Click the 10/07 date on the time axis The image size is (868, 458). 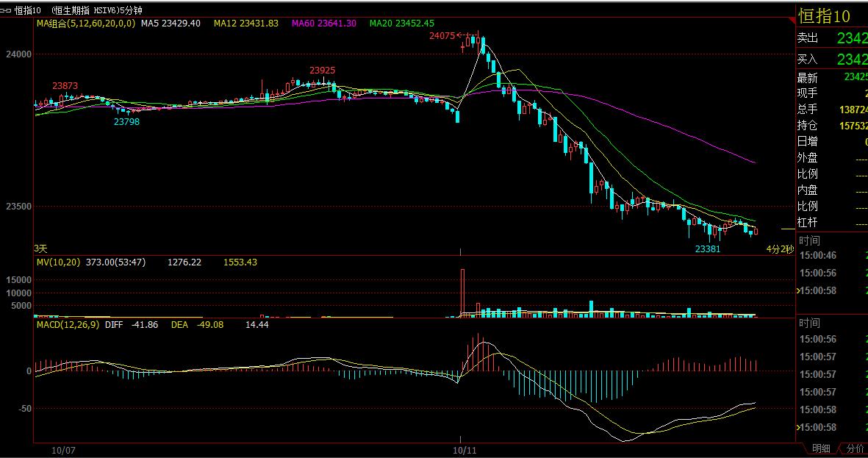coord(64,450)
